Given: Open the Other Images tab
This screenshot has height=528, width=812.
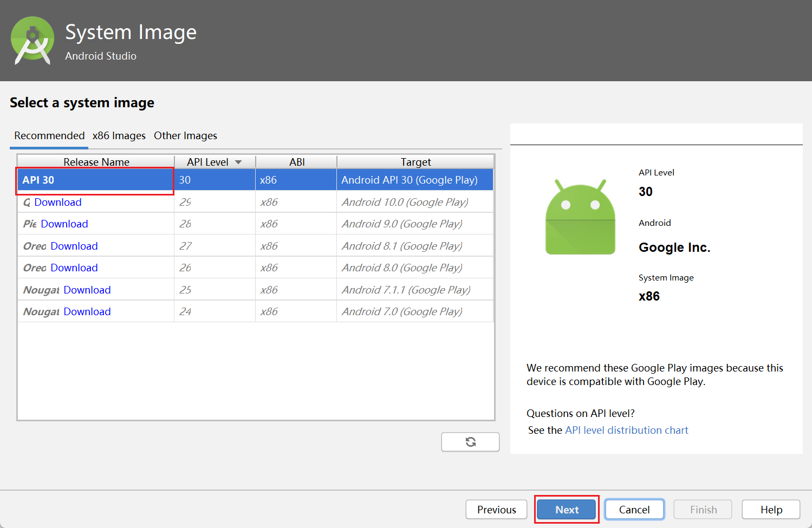Looking at the screenshot, I should (185, 135).
